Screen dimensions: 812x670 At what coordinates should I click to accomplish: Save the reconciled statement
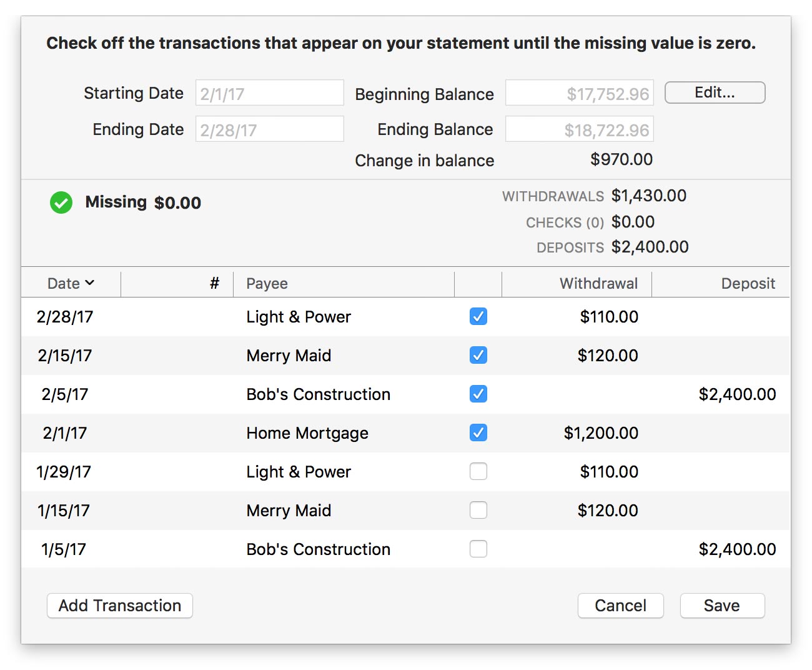[x=721, y=606]
